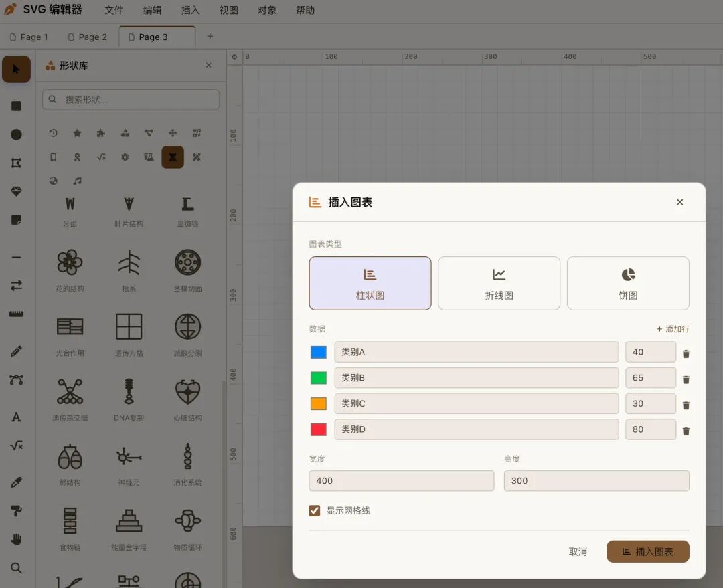Insert the 花的结构 shape
The height and width of the screenshot is (588, 723).
[x=70, y=270]
